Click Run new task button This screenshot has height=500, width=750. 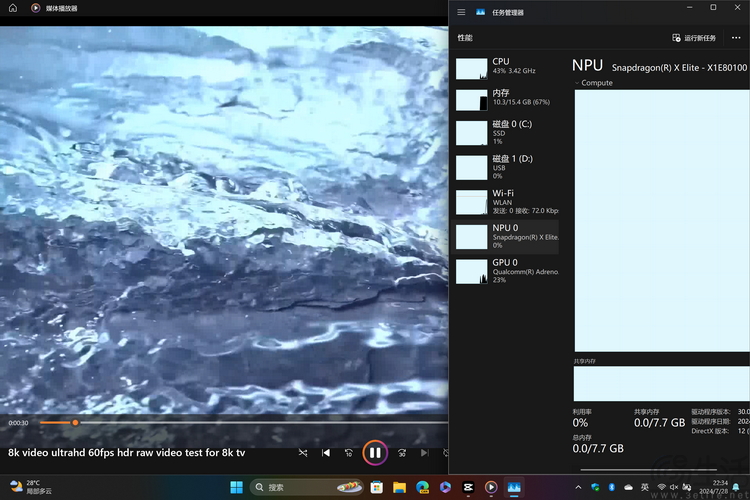click(694, 38)
